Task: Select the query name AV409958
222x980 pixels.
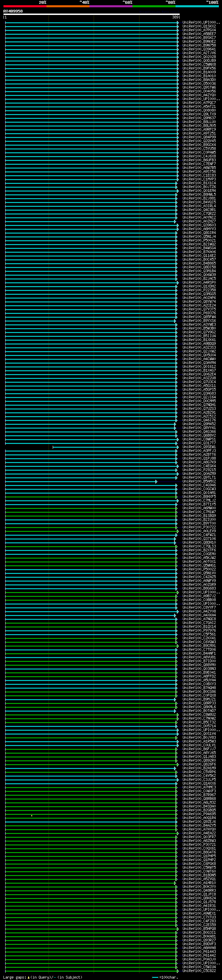Action: pyautogui.click(x=13, y=11)
